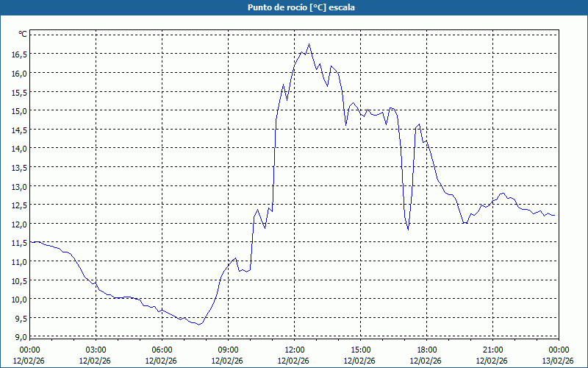Image resolution: width=588 pixels, height=368 pixels.
Task: Click the 09:00 x-axis time label
Action: 228,350
